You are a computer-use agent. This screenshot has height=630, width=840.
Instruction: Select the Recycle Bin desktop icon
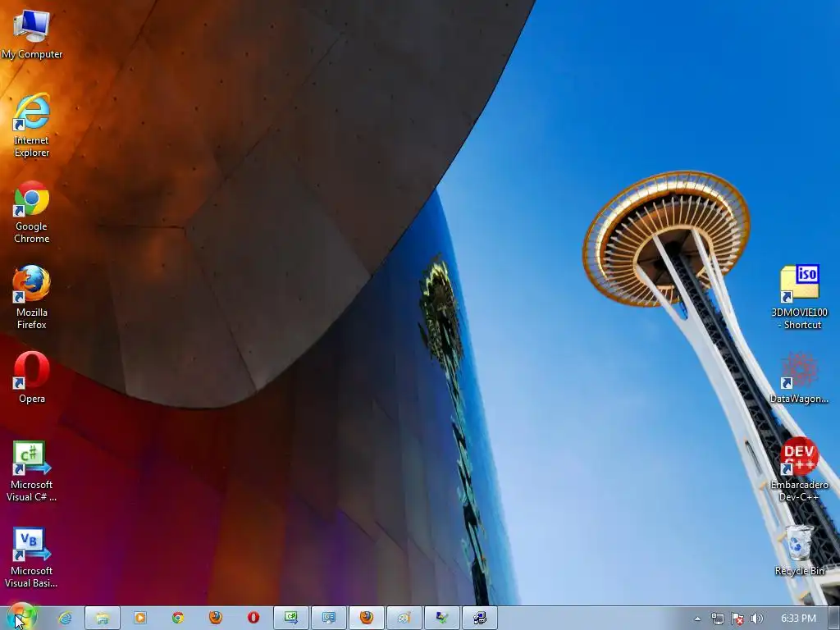point(799,550)
